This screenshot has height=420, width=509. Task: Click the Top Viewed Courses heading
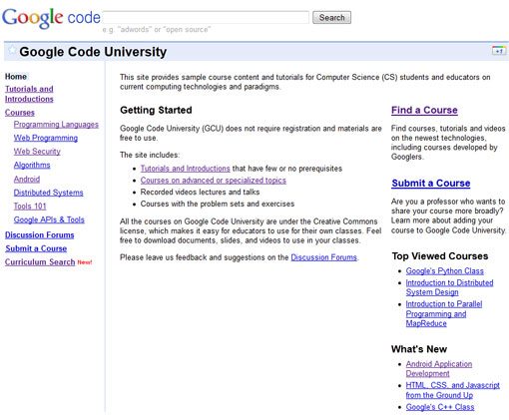coord(440,256)
